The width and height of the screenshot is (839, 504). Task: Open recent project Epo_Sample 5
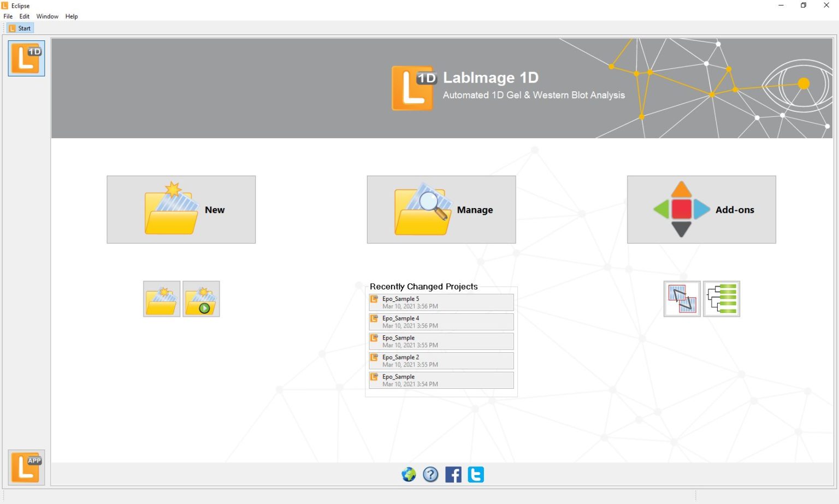(441, 302)
